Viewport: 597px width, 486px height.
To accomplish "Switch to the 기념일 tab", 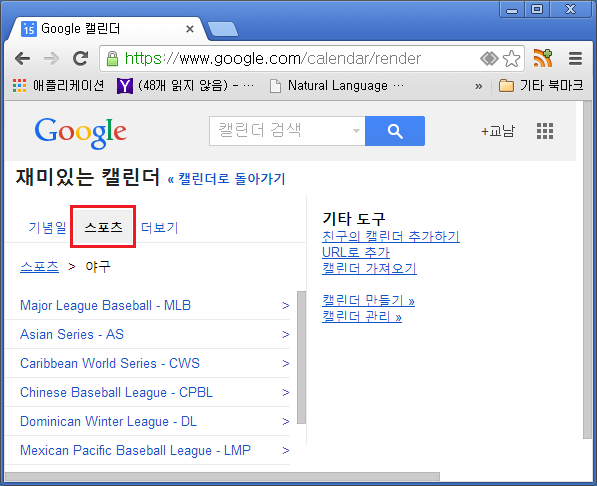I will point(47,227).
